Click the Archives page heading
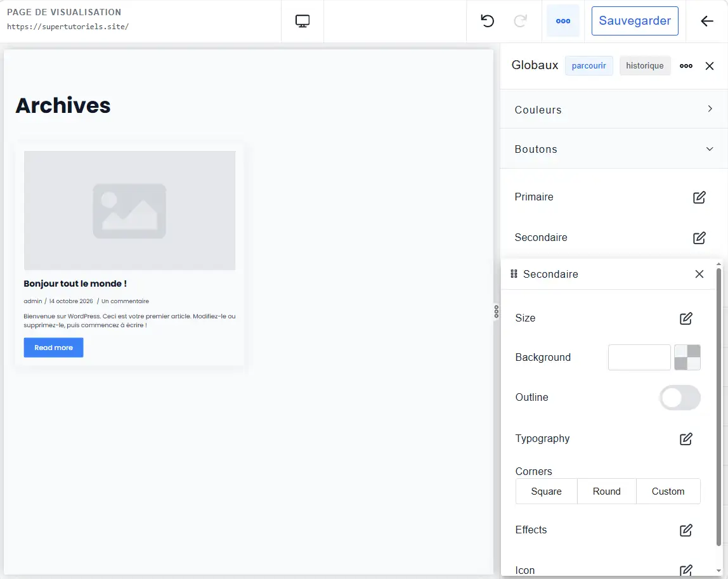Viewport: 728px width, 579px height. coord(63,105)
